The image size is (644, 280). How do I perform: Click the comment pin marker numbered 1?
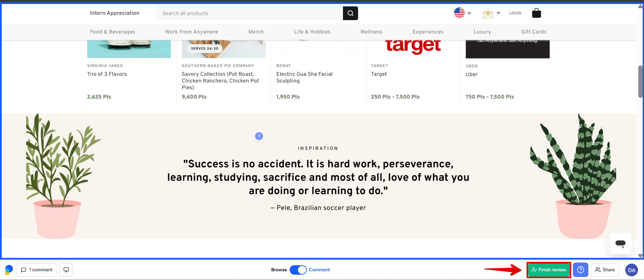[259, 136]
